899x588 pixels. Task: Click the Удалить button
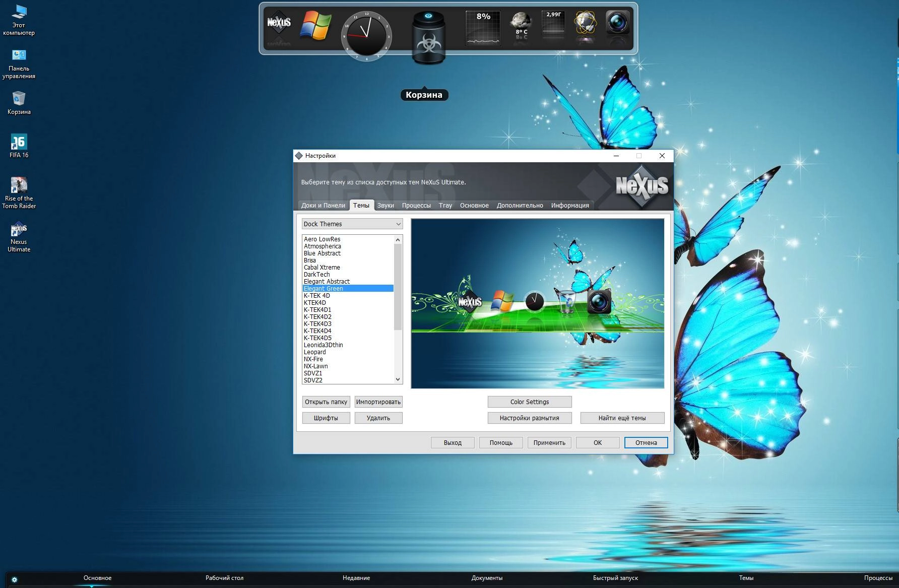(x=378, y=418)
